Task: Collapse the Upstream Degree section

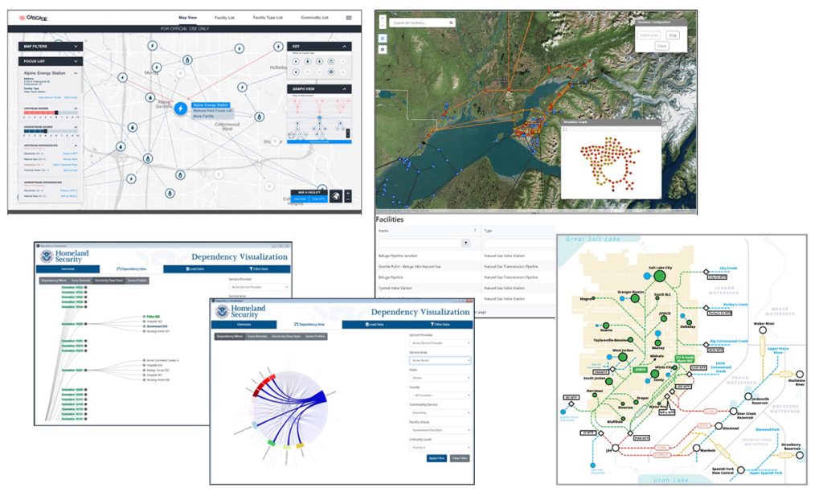Action: tap(76, 109)
